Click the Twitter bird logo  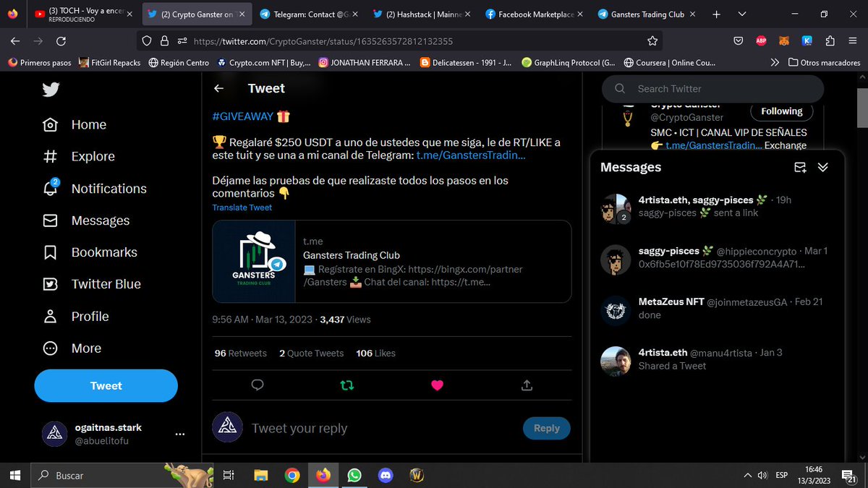point(50,90)
